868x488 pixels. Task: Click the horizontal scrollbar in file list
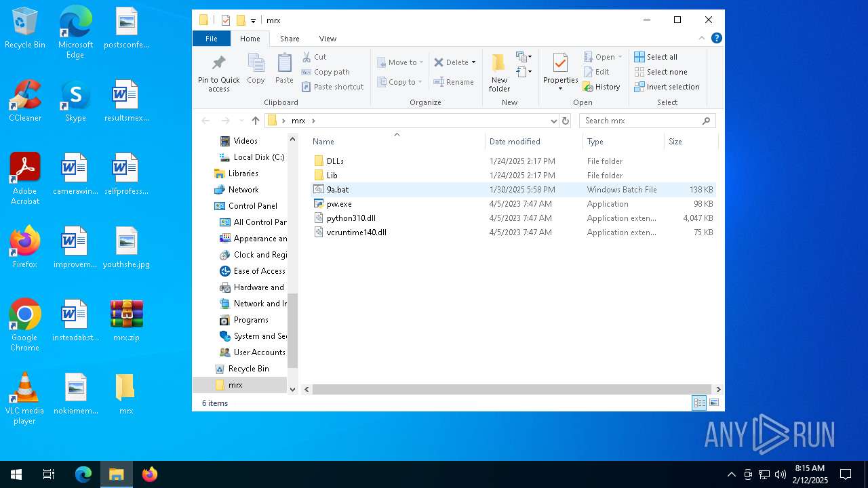pos(513,390)
